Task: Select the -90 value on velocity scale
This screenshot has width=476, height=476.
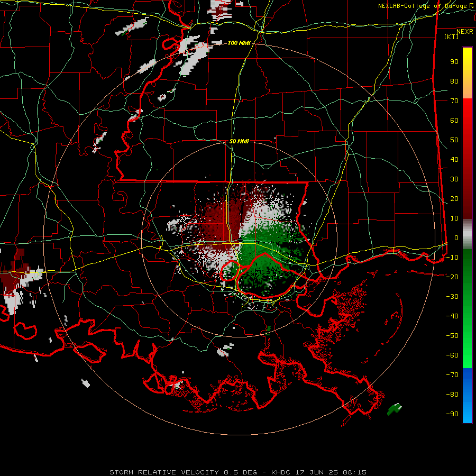Action: [452, 414]
